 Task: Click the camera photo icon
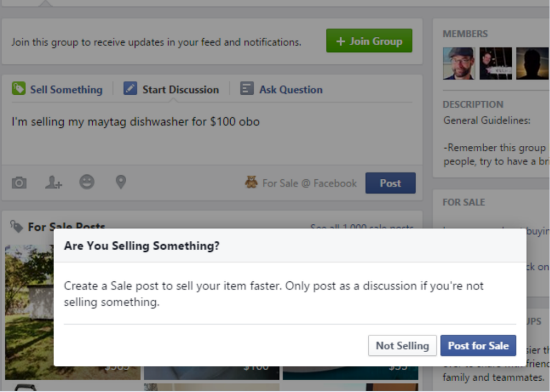(x=19, y=183)
